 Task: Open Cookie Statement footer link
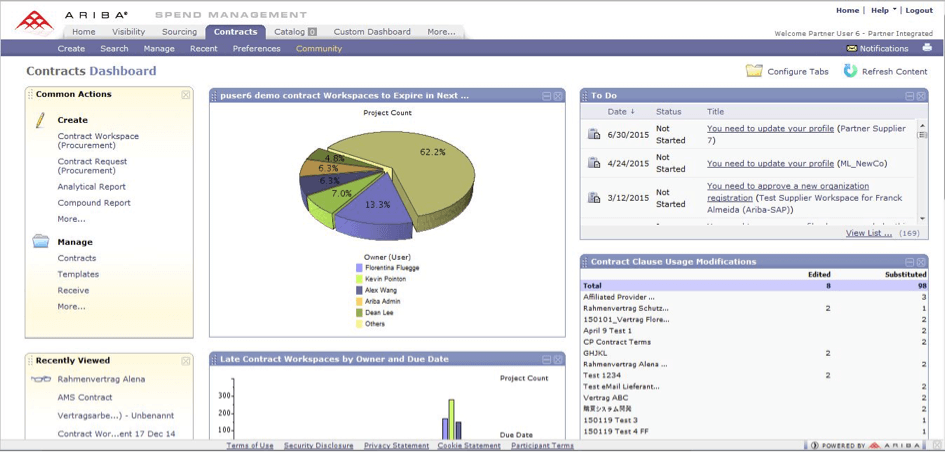(469, 446)
